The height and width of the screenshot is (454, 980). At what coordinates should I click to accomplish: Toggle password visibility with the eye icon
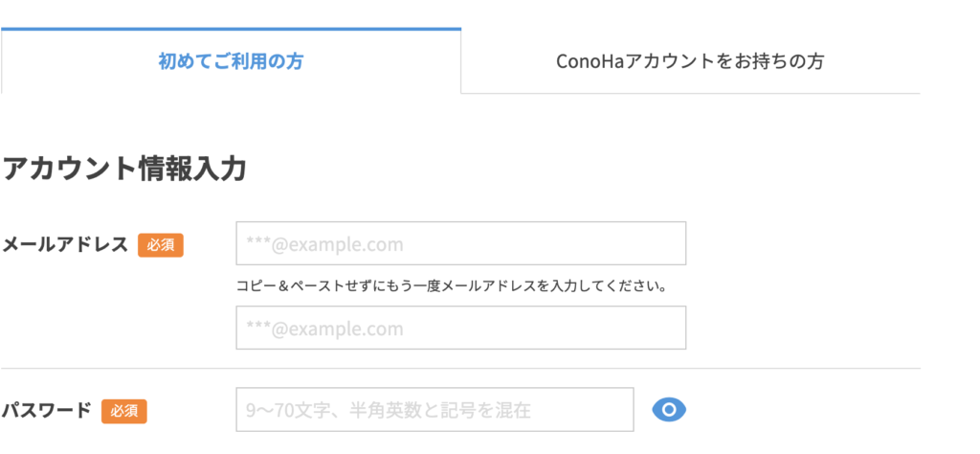[669, 410]
